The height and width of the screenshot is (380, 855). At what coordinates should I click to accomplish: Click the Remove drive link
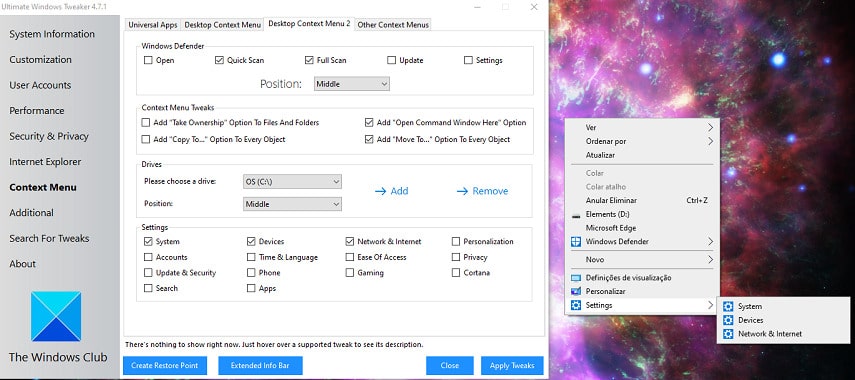(x=482, y=191)
